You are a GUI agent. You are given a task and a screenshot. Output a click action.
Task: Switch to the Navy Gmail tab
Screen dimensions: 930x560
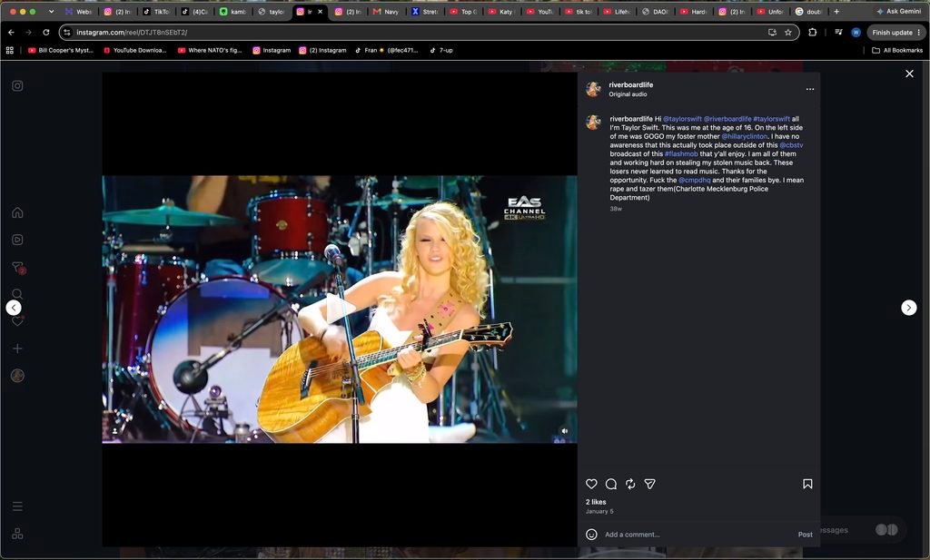pos(386,11)
